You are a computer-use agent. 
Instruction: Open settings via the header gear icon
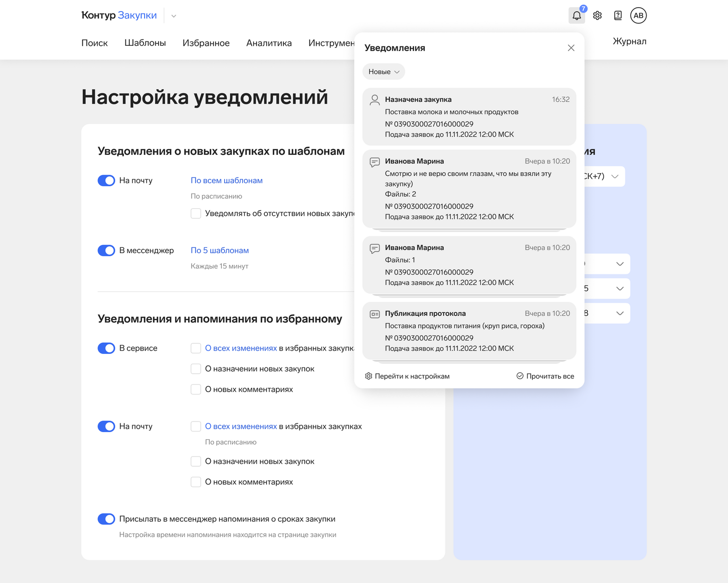coord(597,15)
